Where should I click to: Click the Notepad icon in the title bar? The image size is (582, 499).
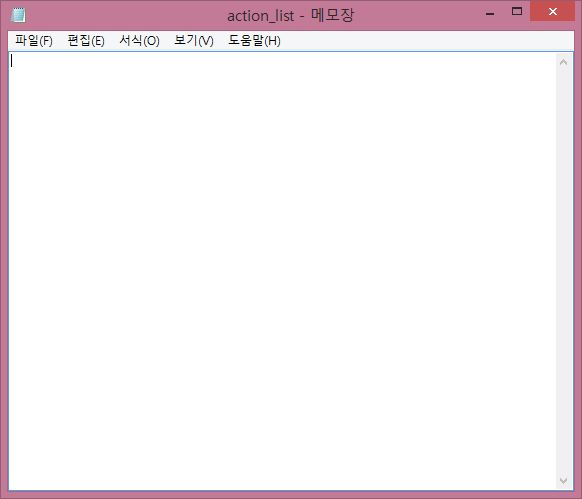18,15
